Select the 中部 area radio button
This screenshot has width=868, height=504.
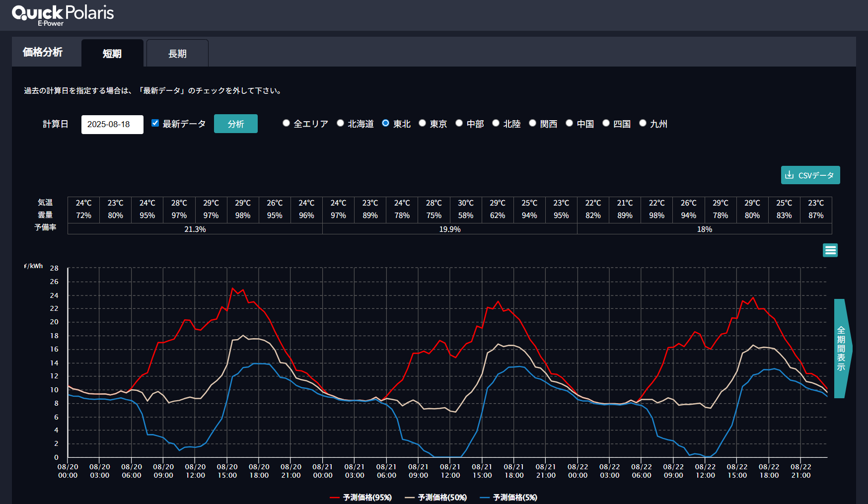(459, 123)
